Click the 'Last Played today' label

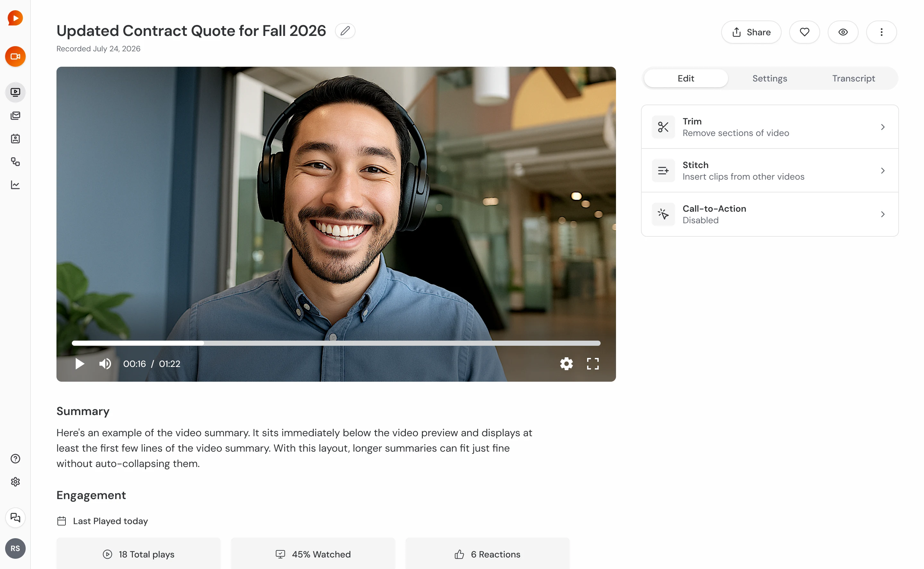(x=110, y=521)
